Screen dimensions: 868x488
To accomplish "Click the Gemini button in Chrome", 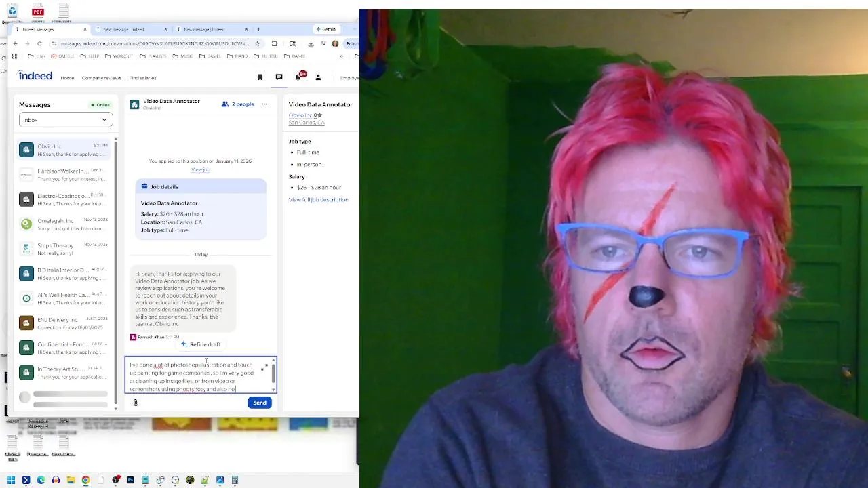I will point(326,29).
